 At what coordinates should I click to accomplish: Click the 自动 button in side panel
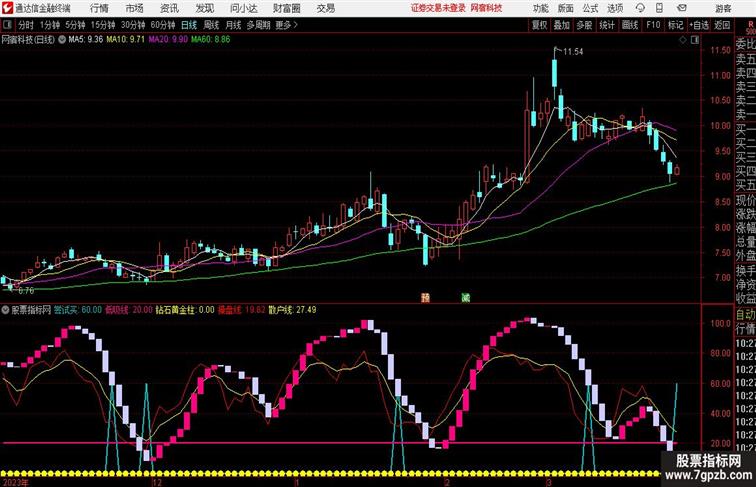tap(745, 314)
